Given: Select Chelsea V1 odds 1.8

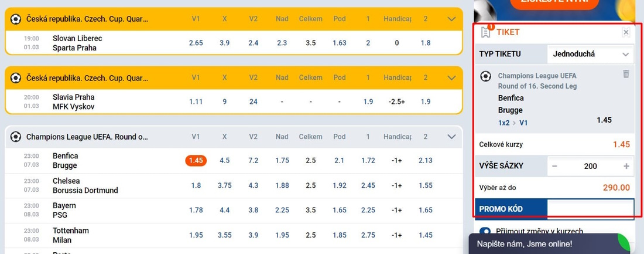Looking at the screenshot, I should click(196, 186).
